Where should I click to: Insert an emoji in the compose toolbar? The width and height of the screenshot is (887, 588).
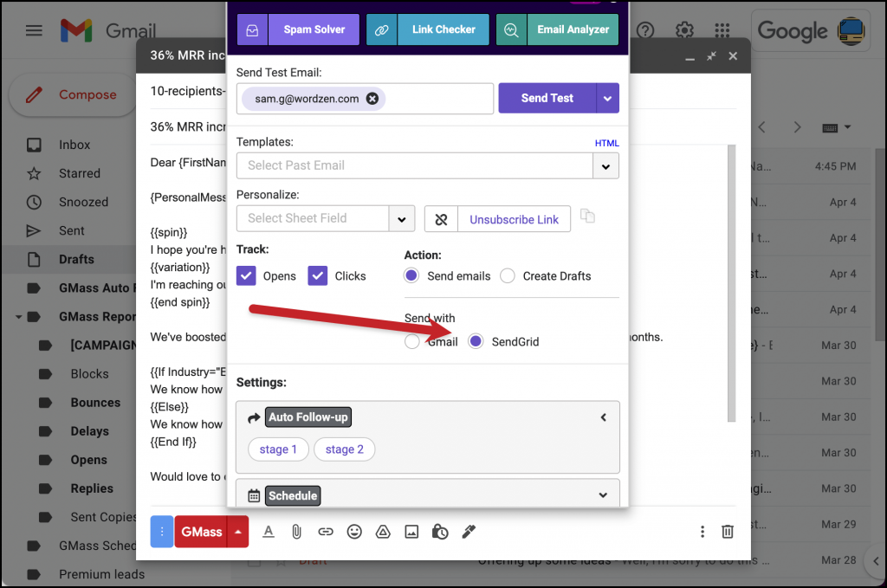pyautogui.click(x=354, y=532)
